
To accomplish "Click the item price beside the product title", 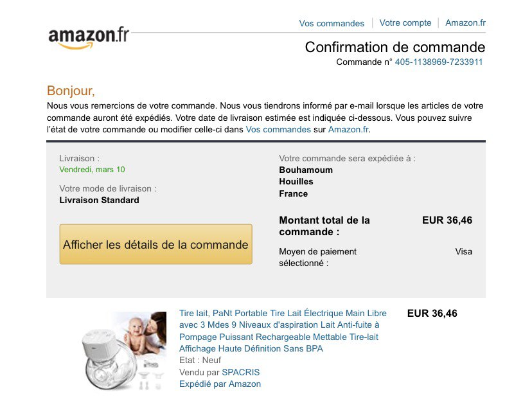I will [x=432, y=314].
